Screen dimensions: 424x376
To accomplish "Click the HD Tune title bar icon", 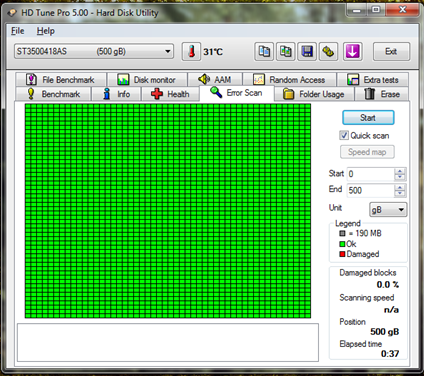I will 12,13.
